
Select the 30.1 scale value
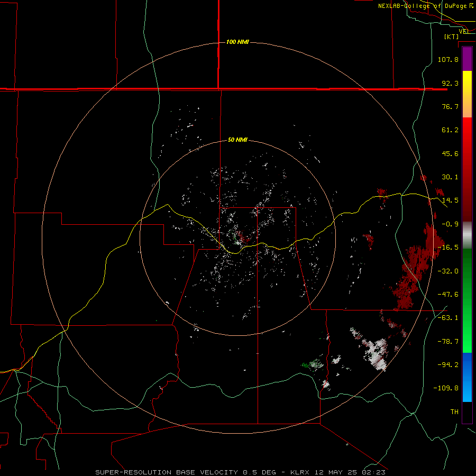pos(450,177)
